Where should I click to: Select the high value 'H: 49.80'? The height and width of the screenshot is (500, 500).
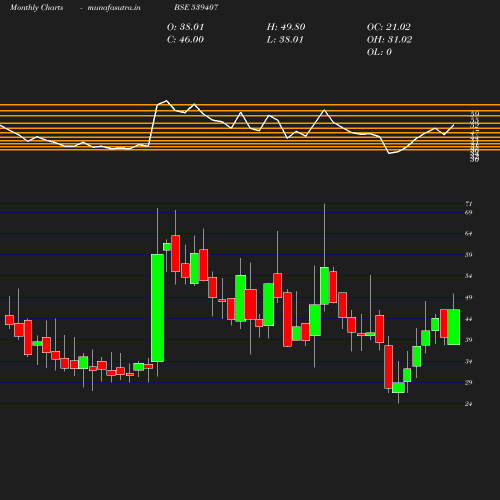pos(286,27)
